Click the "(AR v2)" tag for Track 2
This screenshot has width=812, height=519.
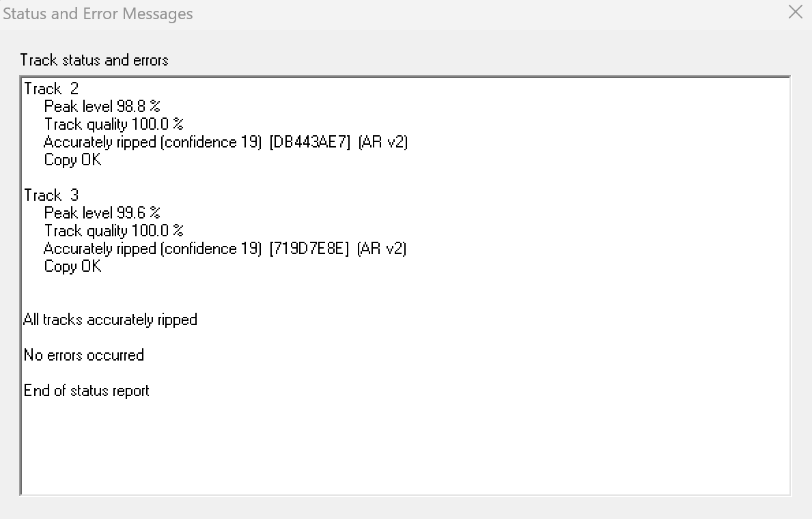[x=383, y=142]
